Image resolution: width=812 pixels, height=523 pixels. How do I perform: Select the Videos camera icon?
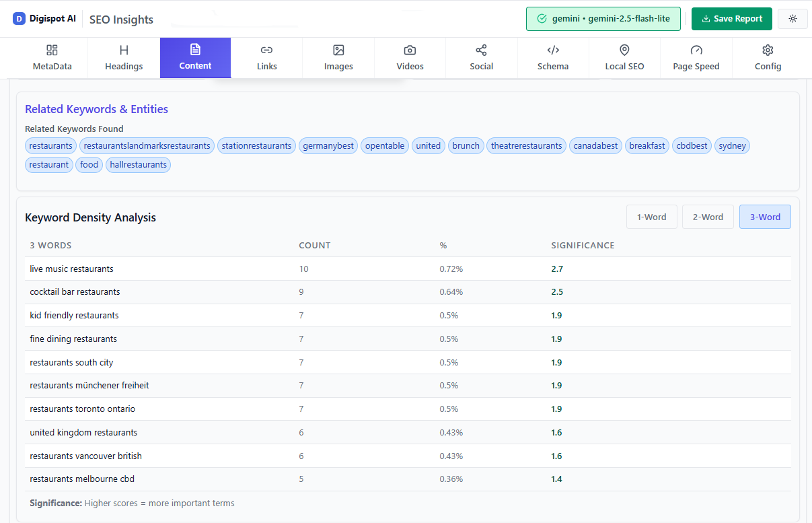(410, 50)
